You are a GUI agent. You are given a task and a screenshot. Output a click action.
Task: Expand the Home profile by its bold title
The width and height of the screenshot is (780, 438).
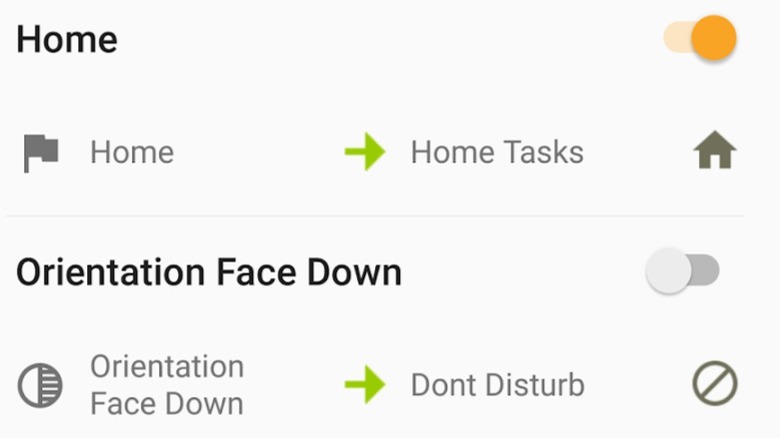pos(67,40)
